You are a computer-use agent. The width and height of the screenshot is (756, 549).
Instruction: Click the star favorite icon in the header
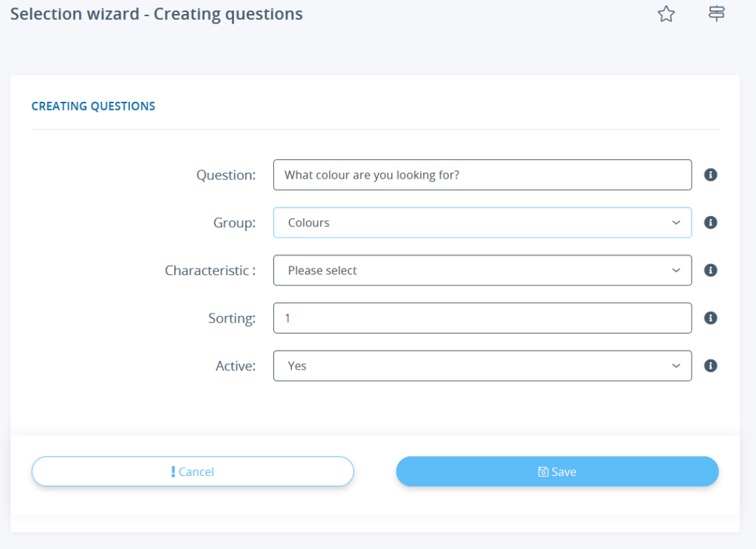pyautogui.click(x=666, y=13)
